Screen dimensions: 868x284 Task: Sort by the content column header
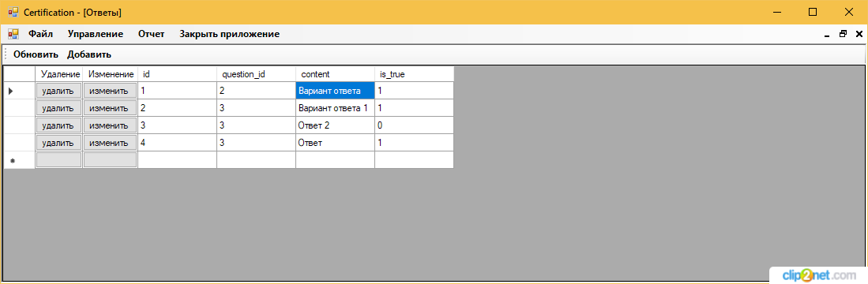point(336,74)
